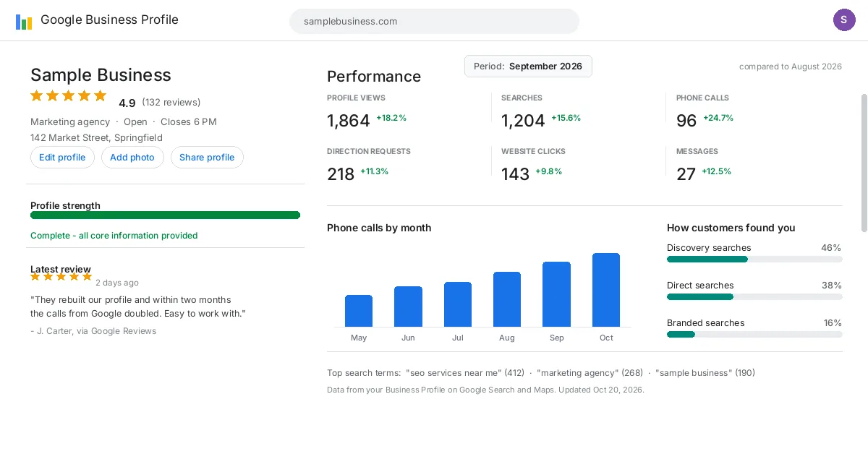Click the samplebusiness.com search field
Screen dimensions: 868x454
tap(434, 21)
